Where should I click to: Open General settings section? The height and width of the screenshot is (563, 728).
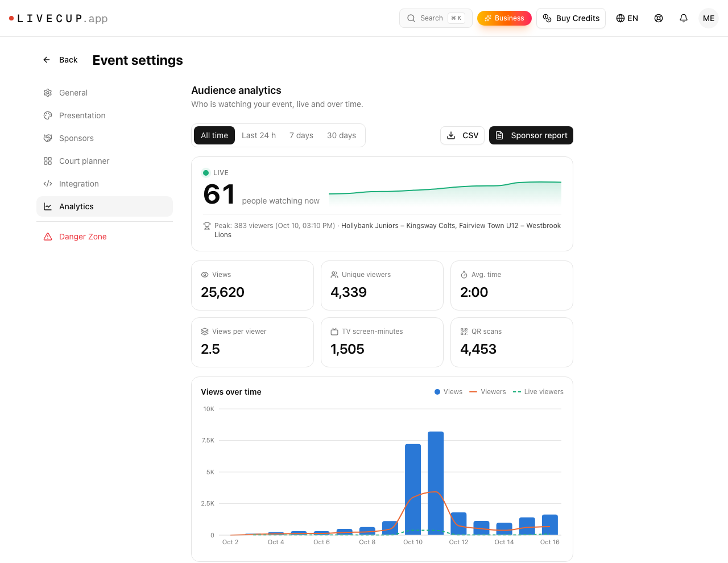[x=105, y=93]
